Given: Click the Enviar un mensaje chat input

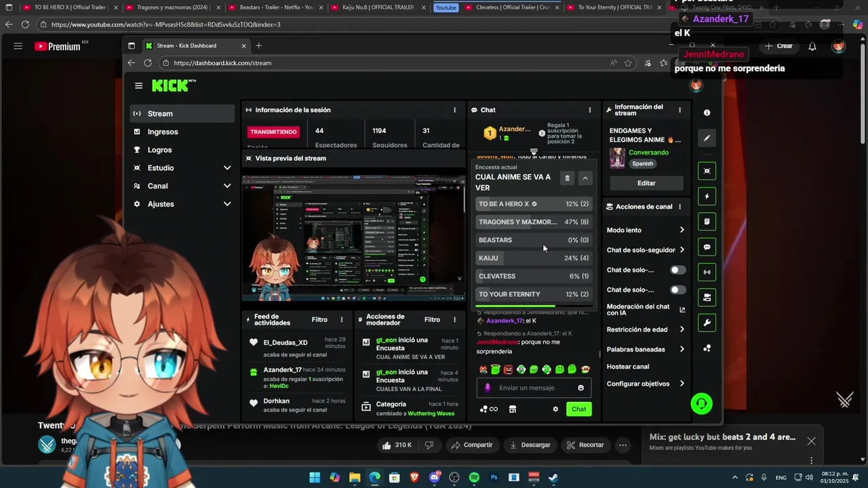Looking at the screenshot, I should 534,388.
